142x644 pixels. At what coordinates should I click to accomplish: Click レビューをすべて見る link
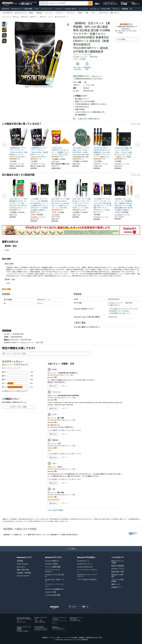[x=56, y=510]
